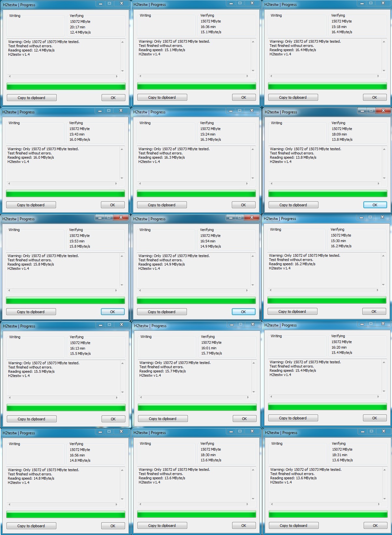Minimize the 12.4 MByte/s H2testw window
Image resolution: width=392 pixels, height=535 pixels.
click(101, 4)
